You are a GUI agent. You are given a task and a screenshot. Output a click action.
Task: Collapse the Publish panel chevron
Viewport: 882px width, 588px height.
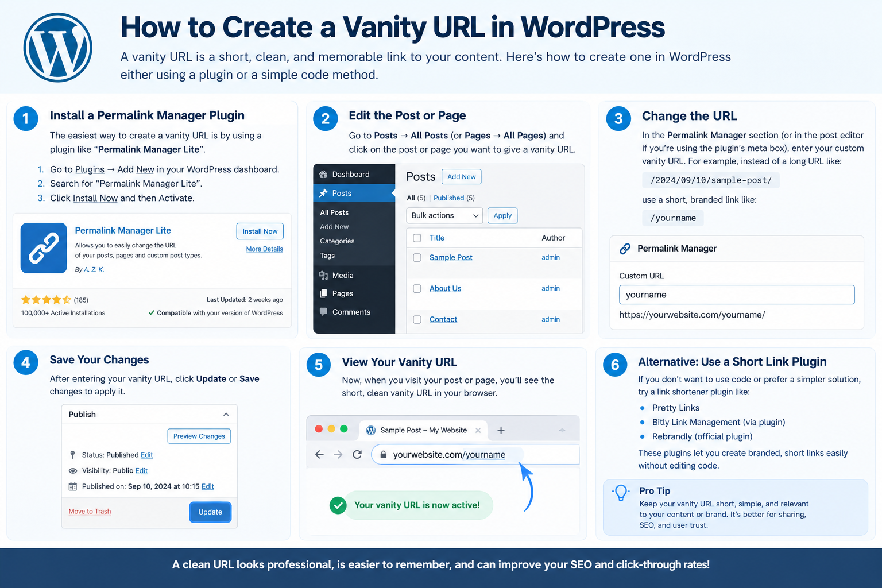(226, 415)
